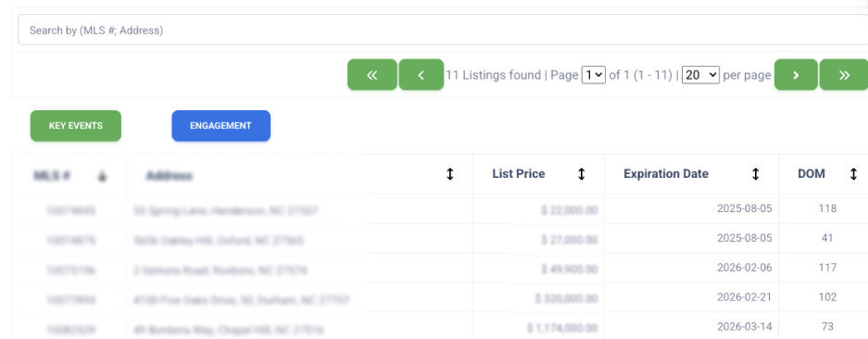Select the $ 49,900.00 list price cell
This screenshot has height=339, width=868.
(x=538, y=268)
